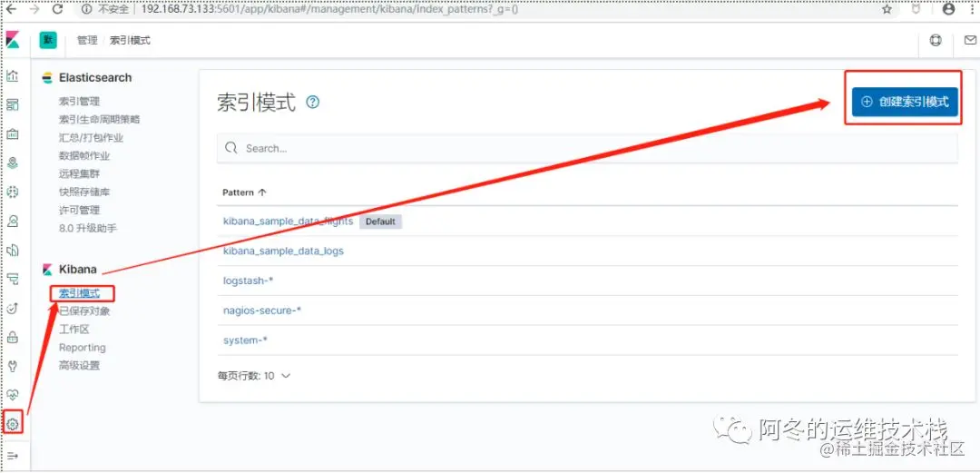Viewport: 980px width, 473px height.
Task: Open the kibana_sample_data_flights index pattern
Action: [289, 222]
